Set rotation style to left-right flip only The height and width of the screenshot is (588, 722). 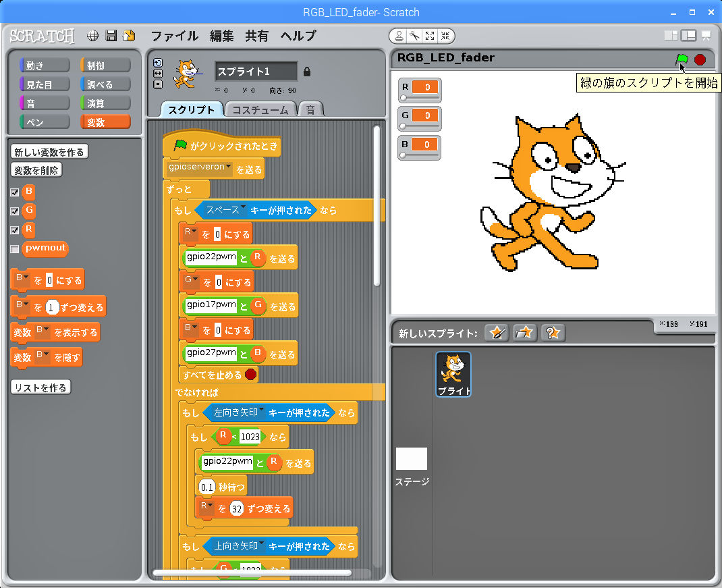158,74
